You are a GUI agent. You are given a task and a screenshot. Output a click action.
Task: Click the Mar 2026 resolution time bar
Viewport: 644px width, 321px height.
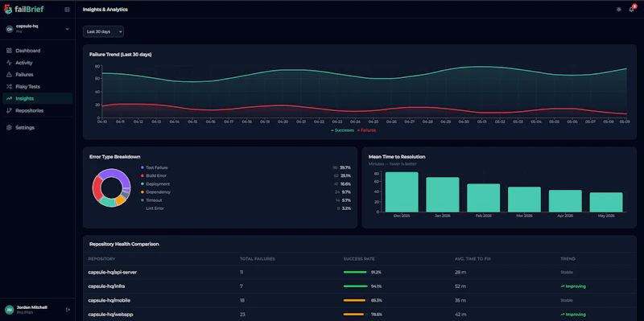[x=524, y=200]
